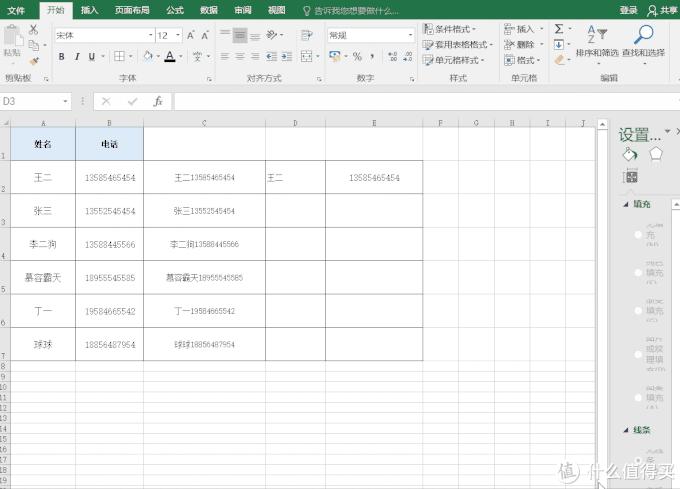
Task: Click the Center align icon
Action: [240, 56]
